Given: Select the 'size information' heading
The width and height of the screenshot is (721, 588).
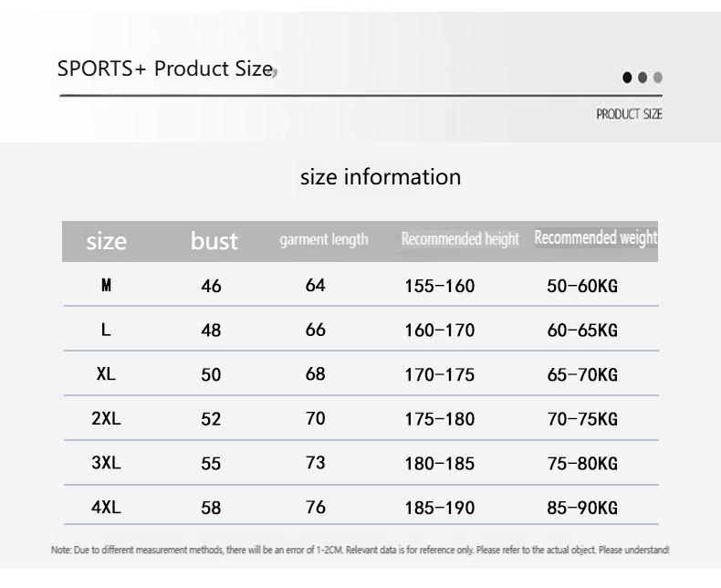Looking at the screenshot, I should tap(381, 176).
